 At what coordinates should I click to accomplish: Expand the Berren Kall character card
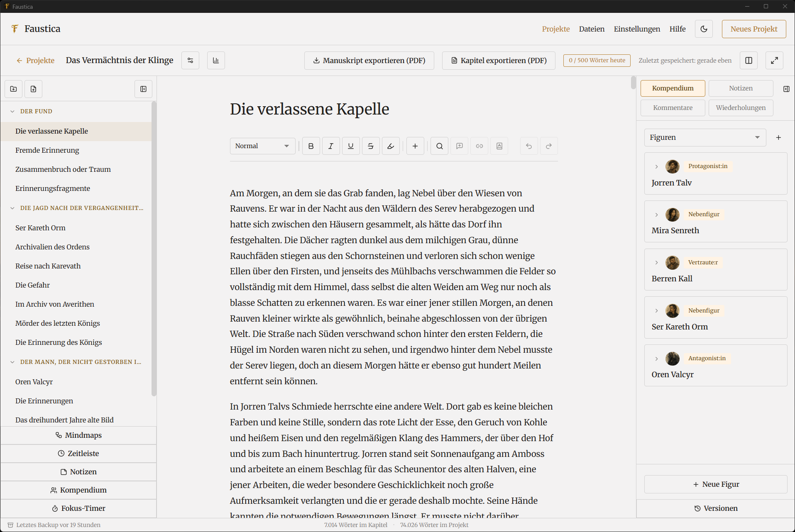656,263
